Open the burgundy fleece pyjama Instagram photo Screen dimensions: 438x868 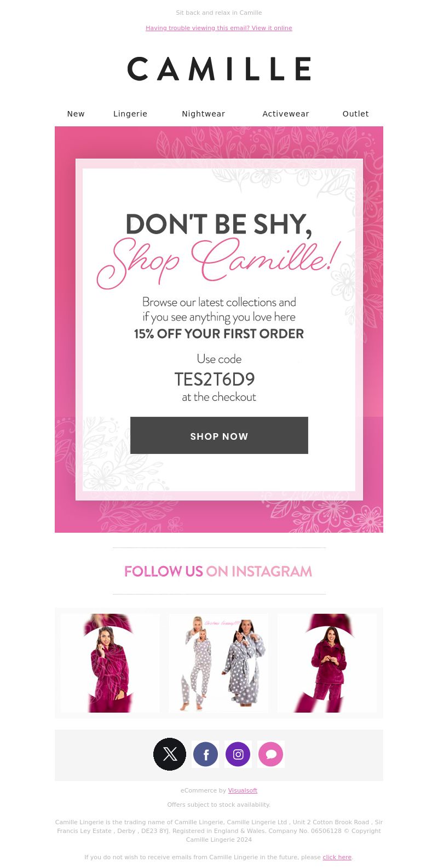[x=327, y=663]
